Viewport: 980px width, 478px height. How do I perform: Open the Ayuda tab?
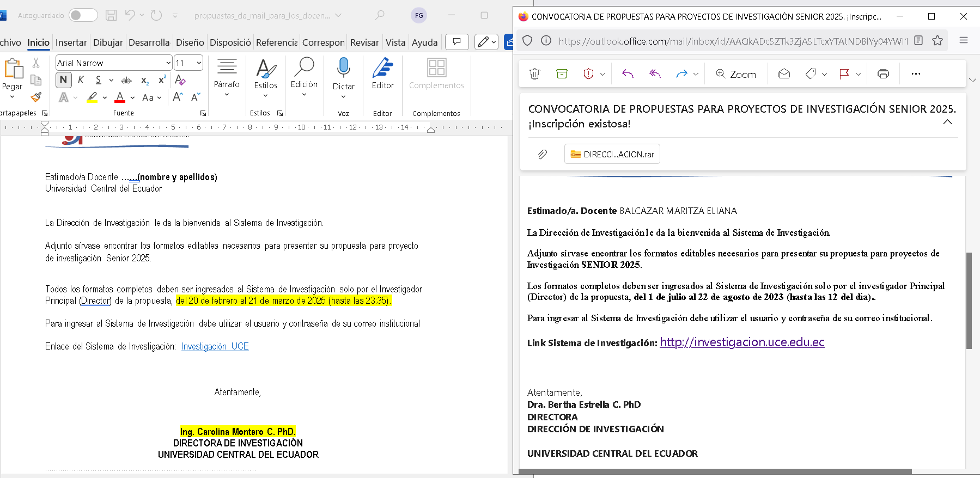pos(424,42)
